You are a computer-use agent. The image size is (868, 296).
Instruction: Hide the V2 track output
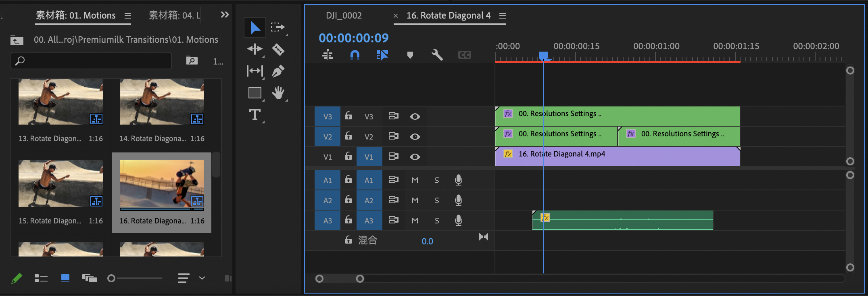415,137
